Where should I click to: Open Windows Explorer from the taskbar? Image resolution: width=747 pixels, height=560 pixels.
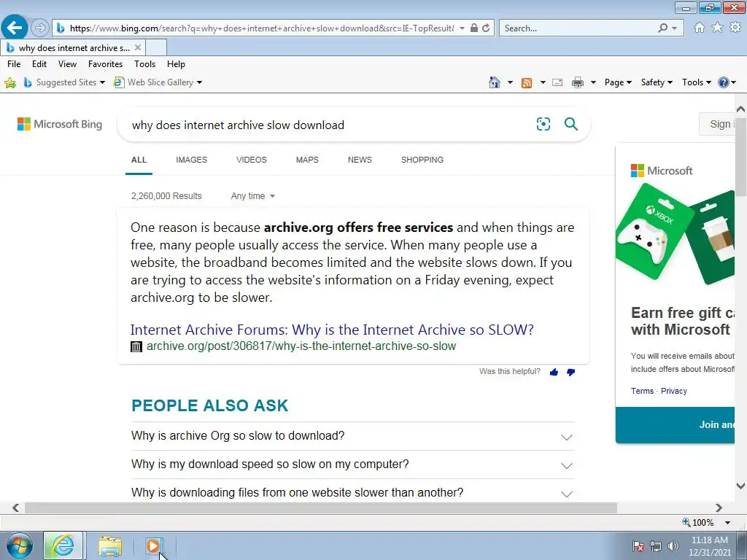tap(110, 546)
